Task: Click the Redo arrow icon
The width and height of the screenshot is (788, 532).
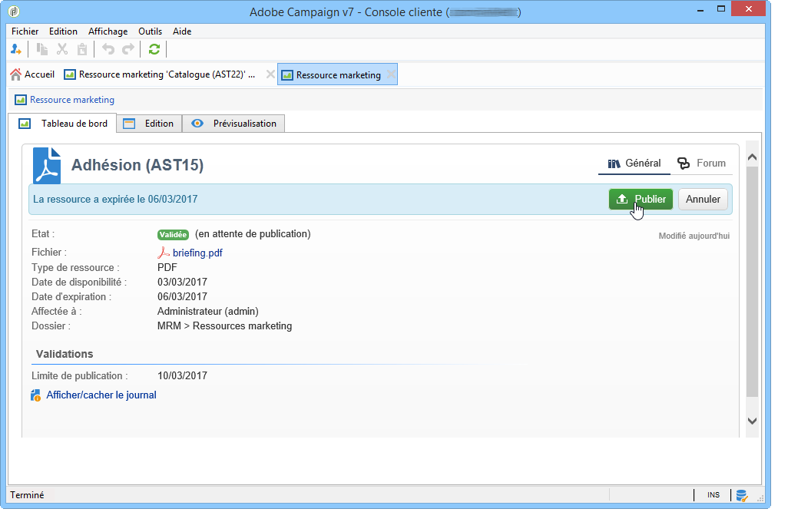Action: [x=129, y=49]
